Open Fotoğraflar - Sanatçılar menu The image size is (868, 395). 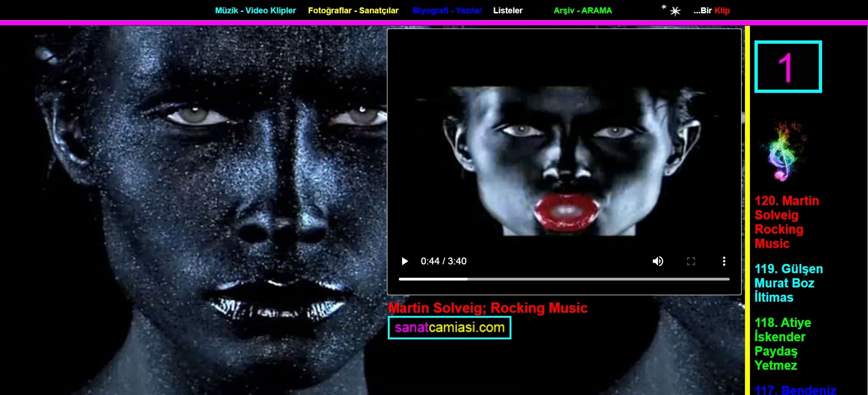[353, 11]
